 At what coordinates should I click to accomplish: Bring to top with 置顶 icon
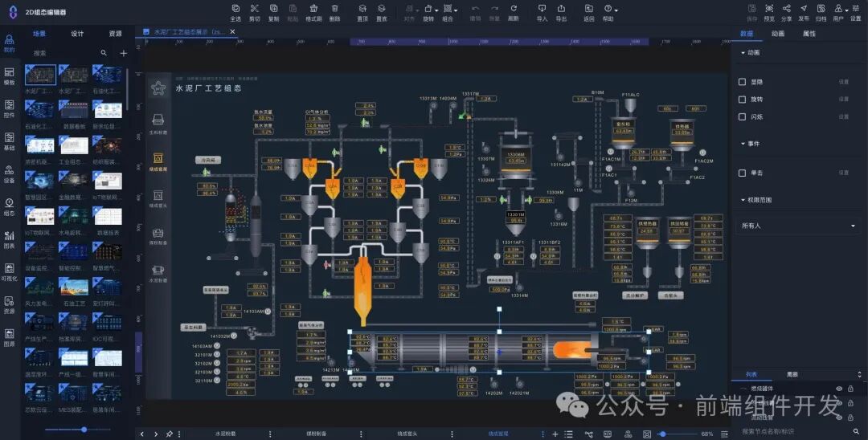362,8
